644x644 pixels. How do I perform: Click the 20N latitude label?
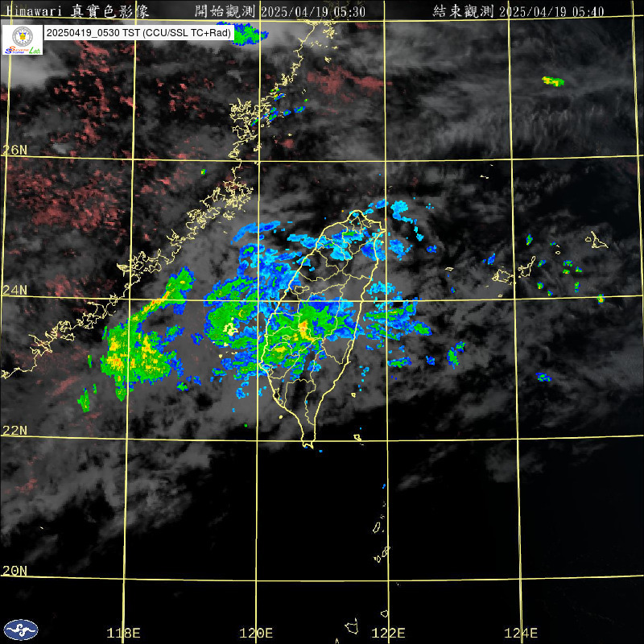point(14,571)
